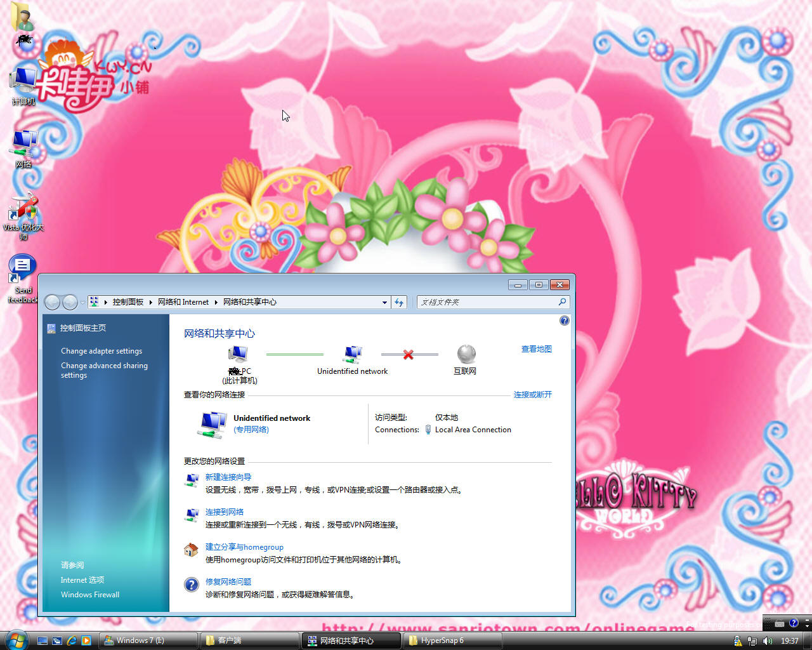Open 控制面板主页 link

coord(83,328)
